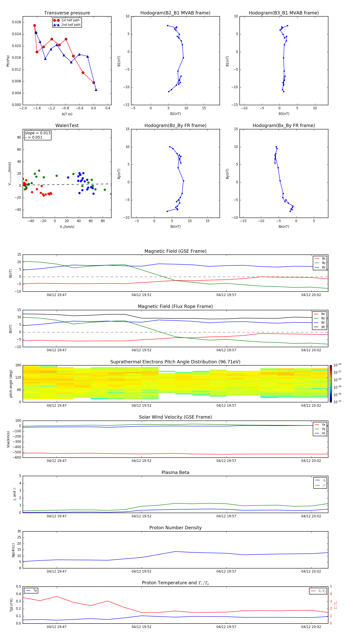Click 'Bz(nT)' x-axis label
This screenshot has height=644, width=351.
175,227
